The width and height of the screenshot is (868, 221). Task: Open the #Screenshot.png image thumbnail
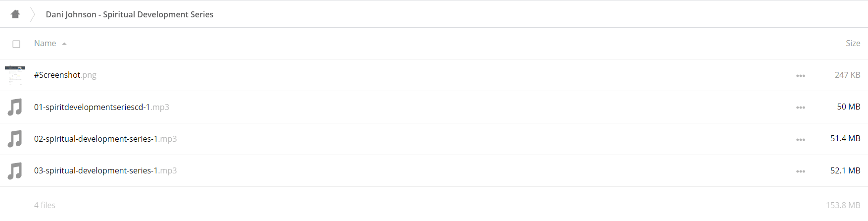click(x=15, y=75)
